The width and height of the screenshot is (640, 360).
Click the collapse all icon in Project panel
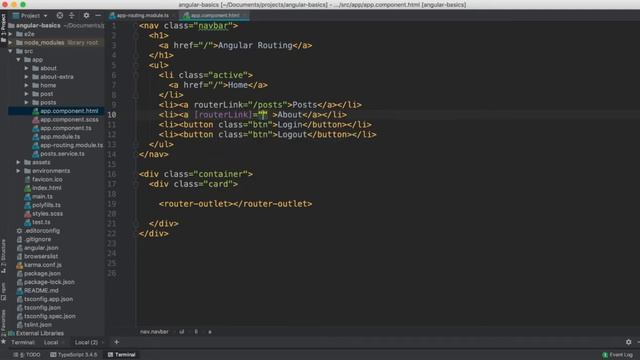pos(72,16)
